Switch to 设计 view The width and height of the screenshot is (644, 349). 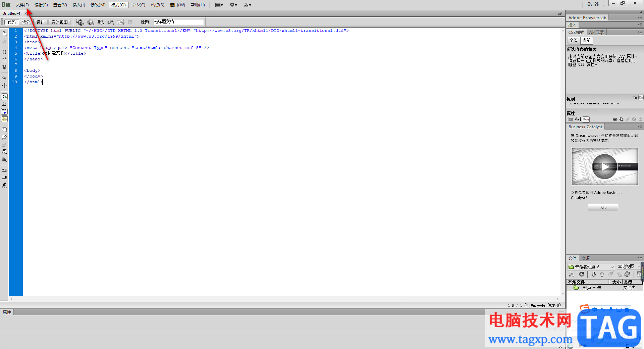pyautogui.click(x=40, y=22)
